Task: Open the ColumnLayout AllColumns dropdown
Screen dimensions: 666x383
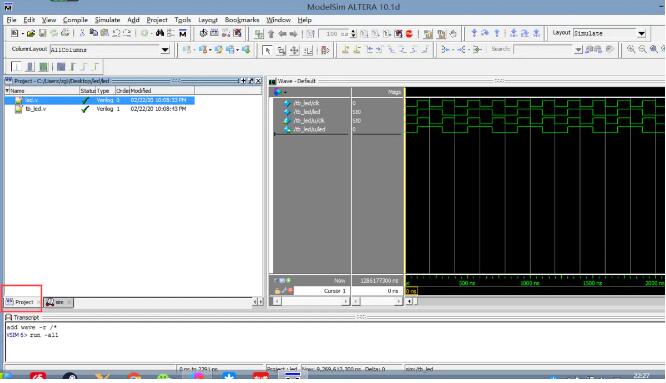Action: [165, 50]
